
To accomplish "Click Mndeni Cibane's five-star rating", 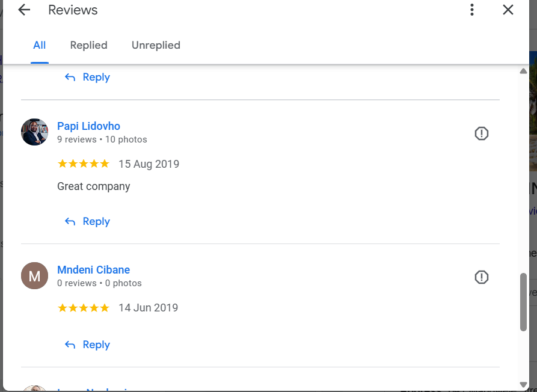I will (83, 308).
